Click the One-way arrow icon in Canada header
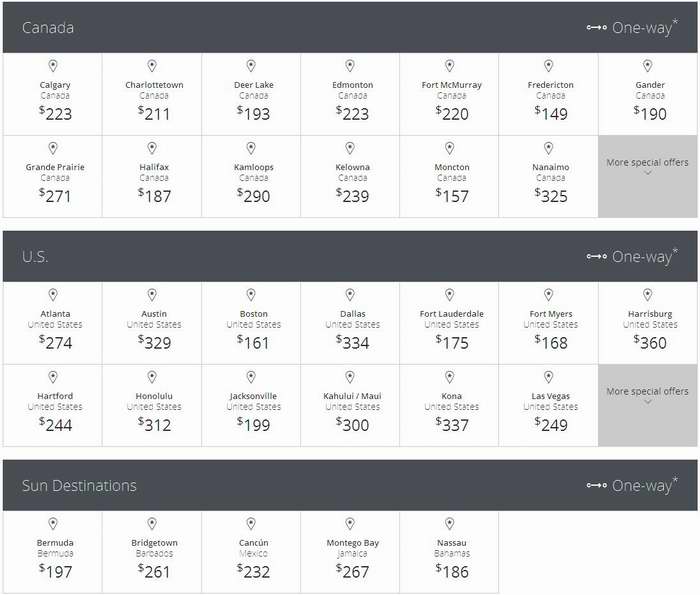Viewport: 700px width, 595px height. tap(596, 28)
